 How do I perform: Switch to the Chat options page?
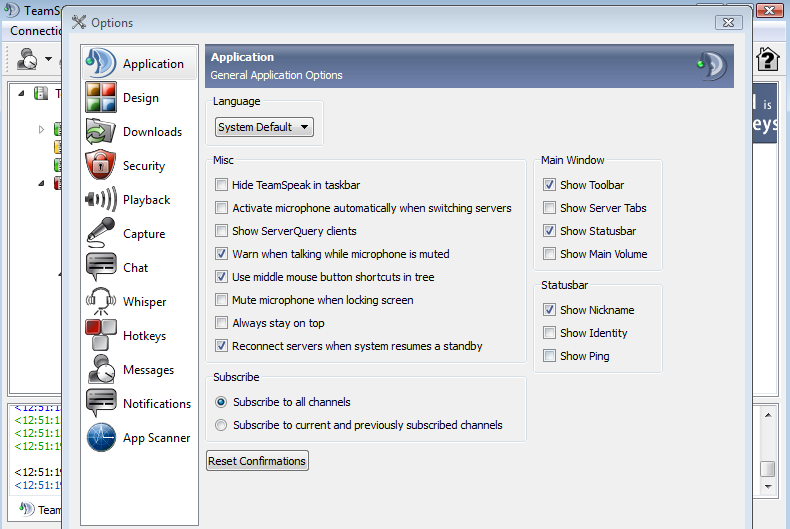tap(135, 268)
